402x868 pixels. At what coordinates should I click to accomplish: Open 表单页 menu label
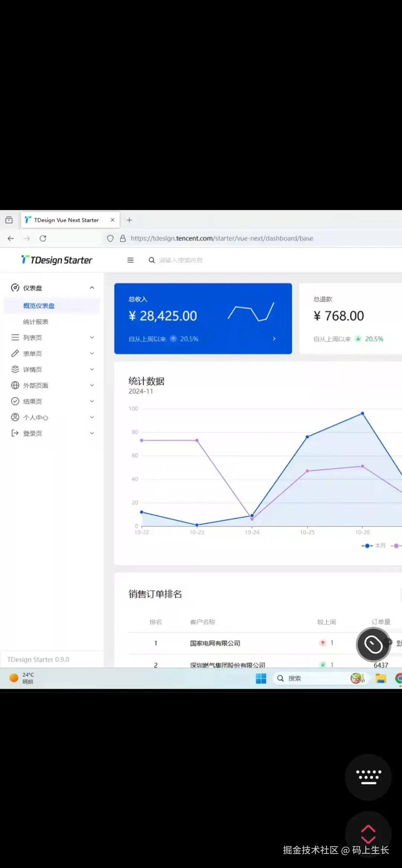(x=32, y=354)
